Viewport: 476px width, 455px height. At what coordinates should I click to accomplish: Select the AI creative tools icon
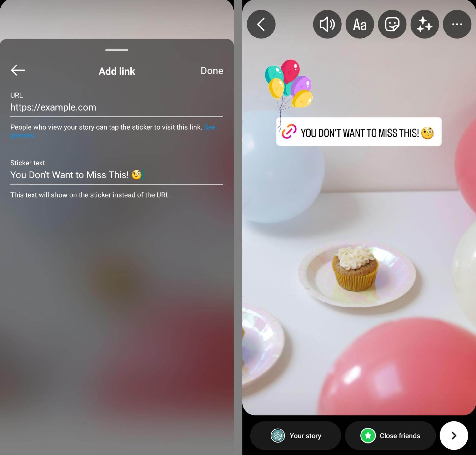click(x=424, y=25)
